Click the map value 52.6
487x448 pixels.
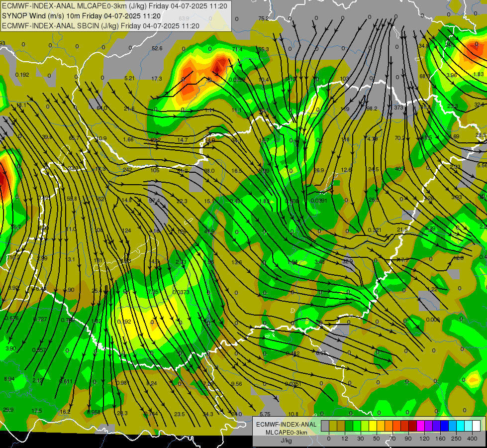click(x=157, y=48)
